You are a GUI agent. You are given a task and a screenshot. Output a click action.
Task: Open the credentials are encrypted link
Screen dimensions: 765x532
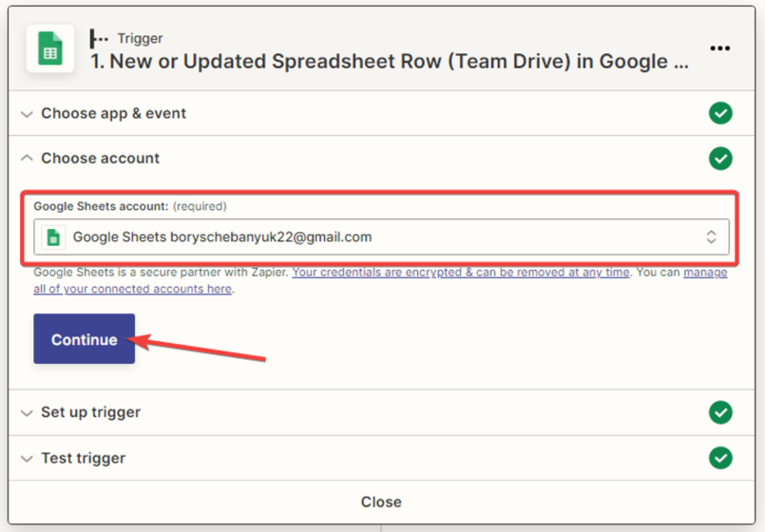click(x=461, y=273)
